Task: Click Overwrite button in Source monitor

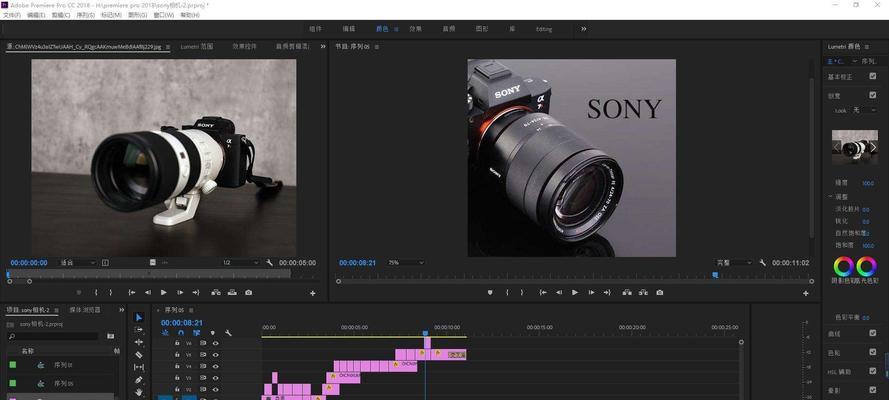Action: point(232,292)
